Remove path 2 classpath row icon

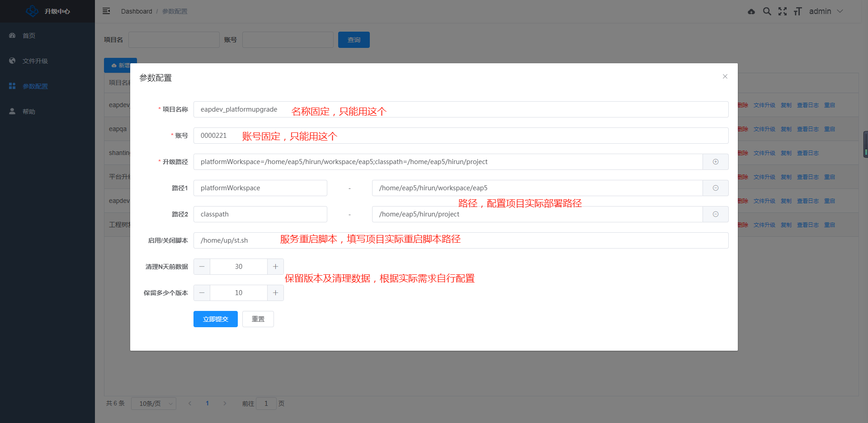pyautogui.click(x=715, y=214)
